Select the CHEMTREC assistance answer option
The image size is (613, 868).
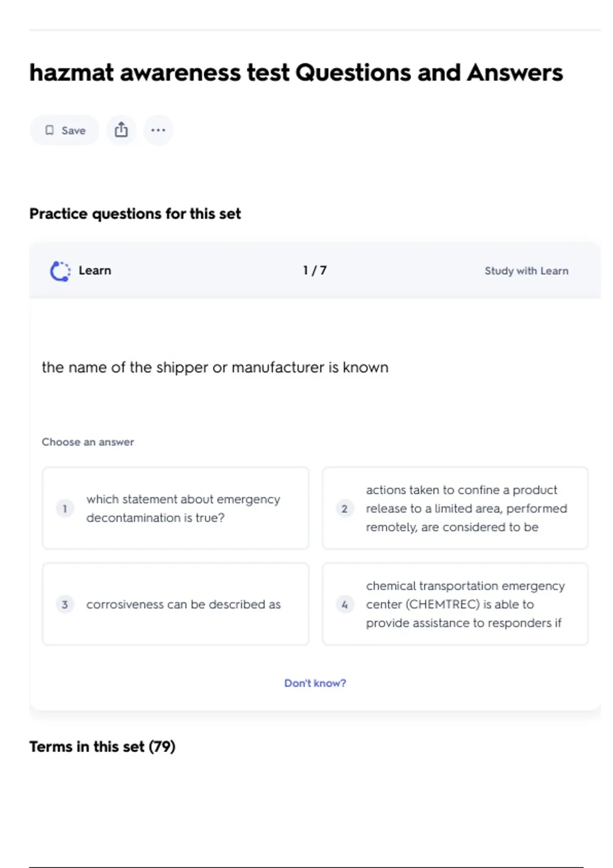coord(465,605)
